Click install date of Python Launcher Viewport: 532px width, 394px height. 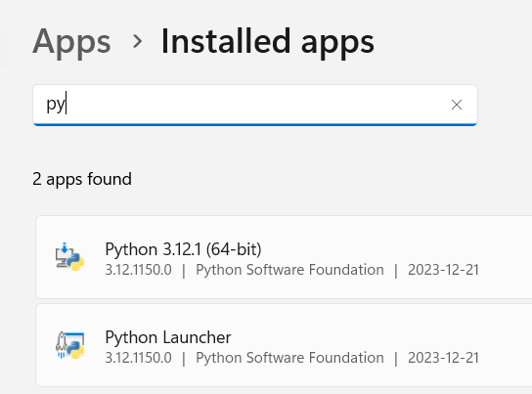(x=443, y=358)
